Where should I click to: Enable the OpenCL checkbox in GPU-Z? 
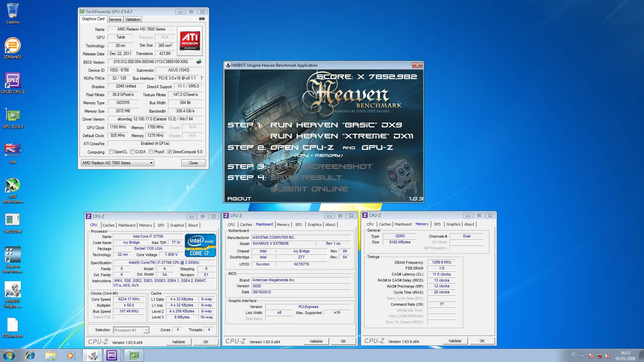[111, 152]
